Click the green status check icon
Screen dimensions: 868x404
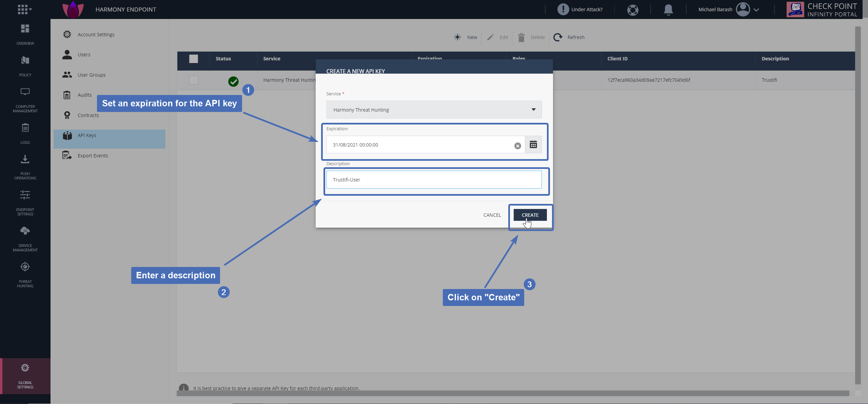(233, 81)
